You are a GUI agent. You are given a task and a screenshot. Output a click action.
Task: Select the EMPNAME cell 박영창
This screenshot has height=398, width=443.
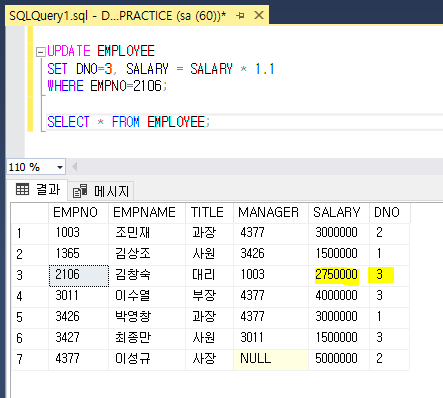click(x=147, y=317)
